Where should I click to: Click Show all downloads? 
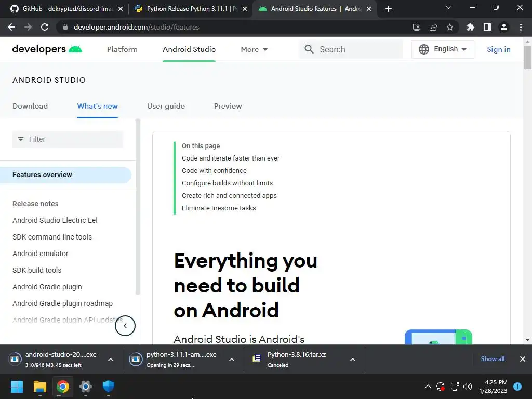[493, 359]
